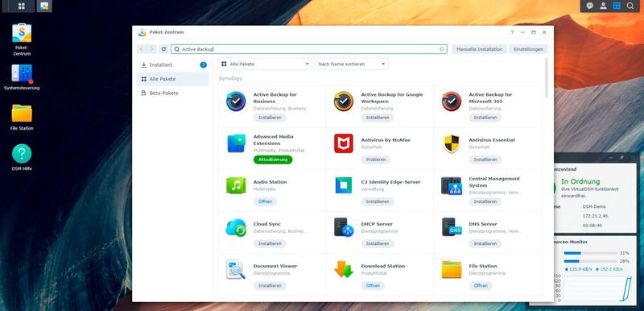Install Active Backup for Microsoft 365
The height and width of the screenshot is (311, 644).
(485, 118)
